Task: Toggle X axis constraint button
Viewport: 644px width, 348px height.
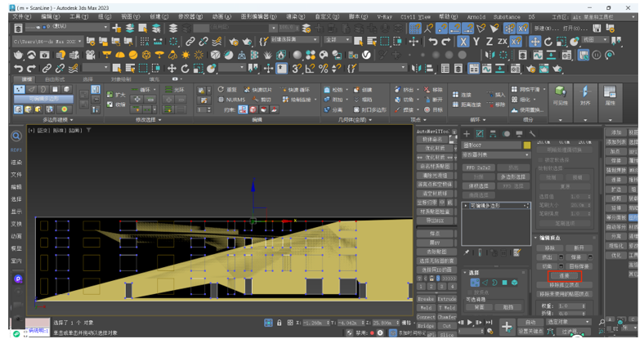Action: click(463, 42)
